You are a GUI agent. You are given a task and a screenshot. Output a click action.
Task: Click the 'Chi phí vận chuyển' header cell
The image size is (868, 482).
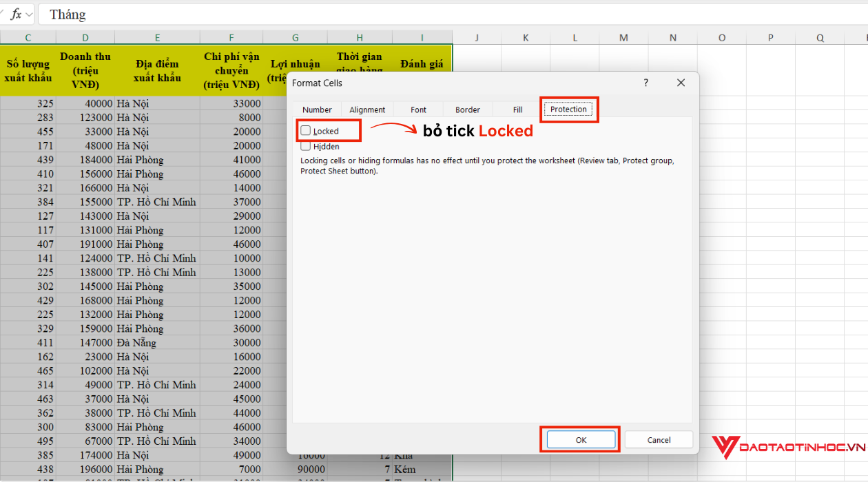231,70
